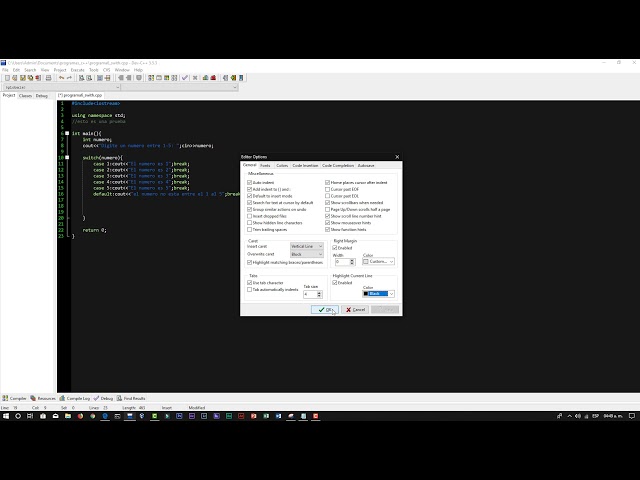
Task: Enable Insert dropped files checkbox
Action: click(x=249, y=216)
